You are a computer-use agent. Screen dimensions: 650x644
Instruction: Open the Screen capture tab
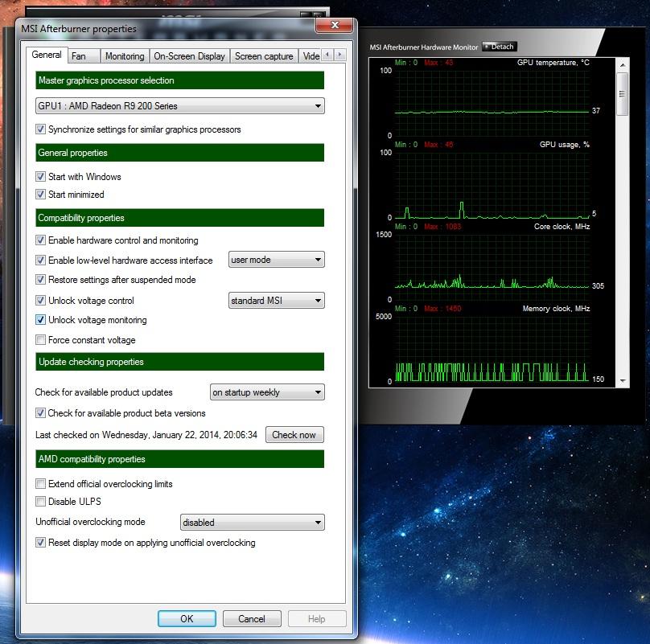point(264,56)
